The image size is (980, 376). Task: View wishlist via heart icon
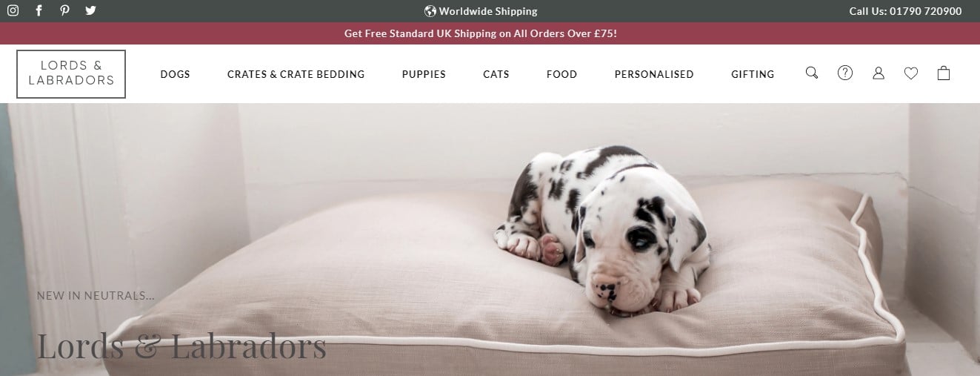(911, 73)
